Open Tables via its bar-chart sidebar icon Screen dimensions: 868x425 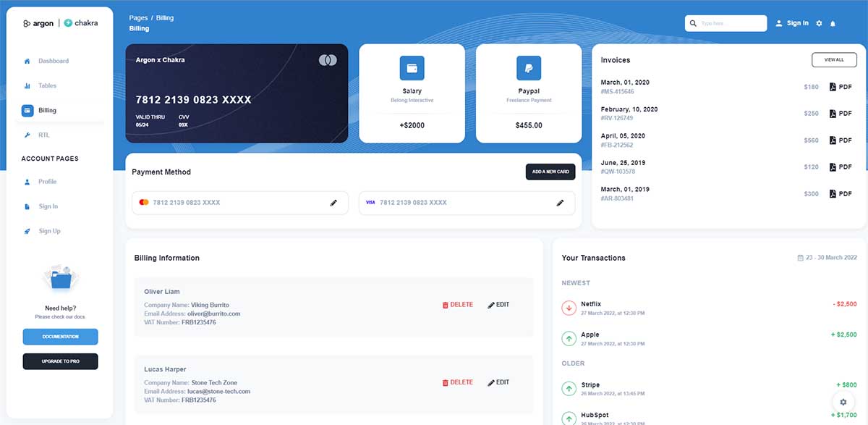click(x=27, y=85)
